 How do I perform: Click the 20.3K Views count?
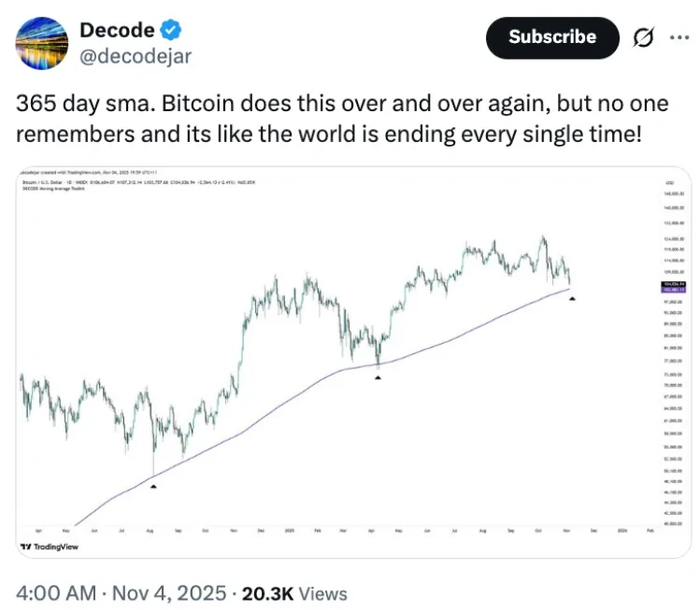point(294,592)
